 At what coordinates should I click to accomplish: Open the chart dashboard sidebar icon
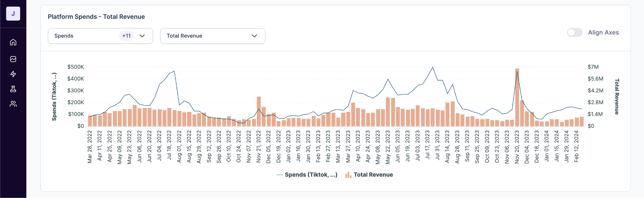click(x=13, y=59)
